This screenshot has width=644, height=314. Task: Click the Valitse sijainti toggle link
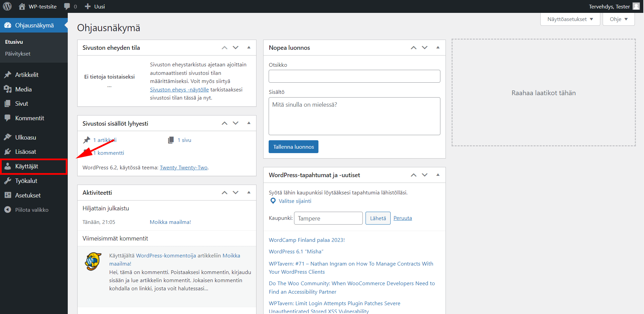295,201
